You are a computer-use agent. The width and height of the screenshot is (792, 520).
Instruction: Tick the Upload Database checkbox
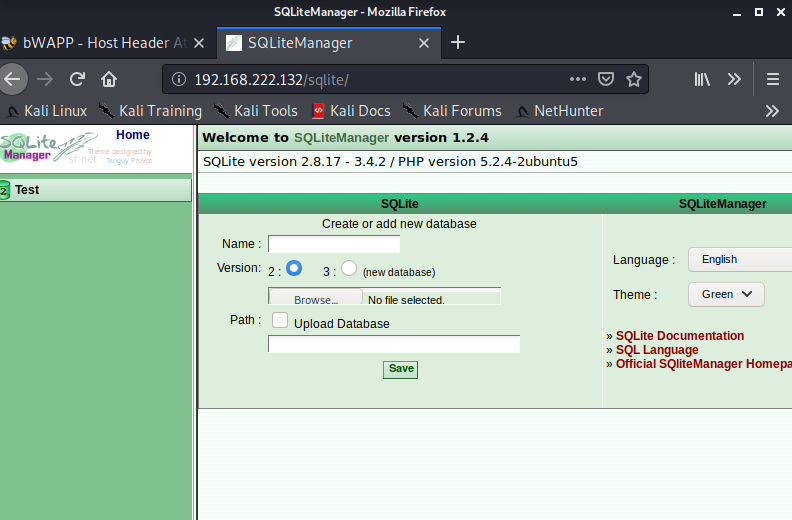pos(280,320)
